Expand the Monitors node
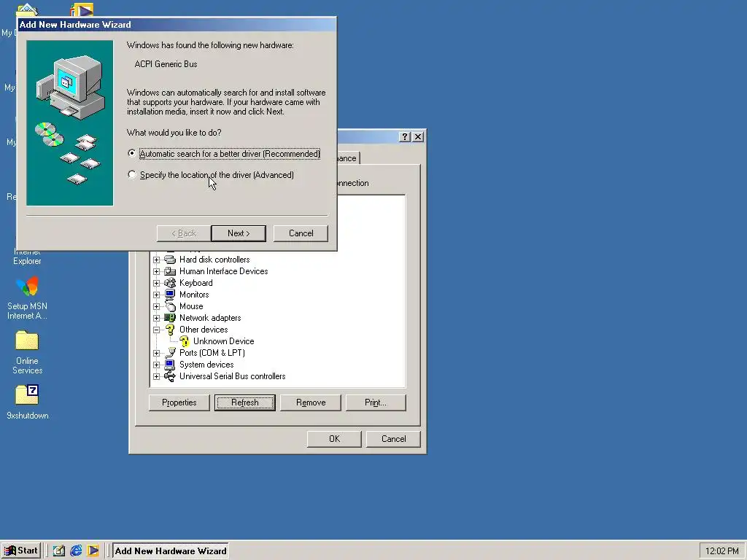Image resolution: width=747 pixels, height=560 pixels. click(156, 295)
